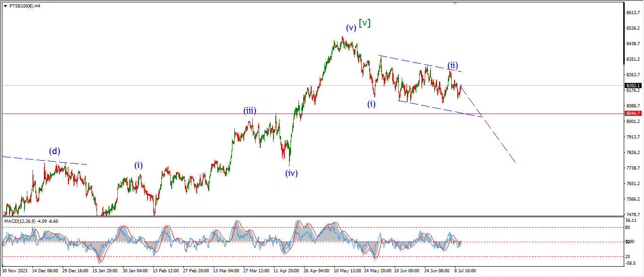Click the (i) label below May low
This screenshot has height=277, width=644.
click(x=372, y=104)
